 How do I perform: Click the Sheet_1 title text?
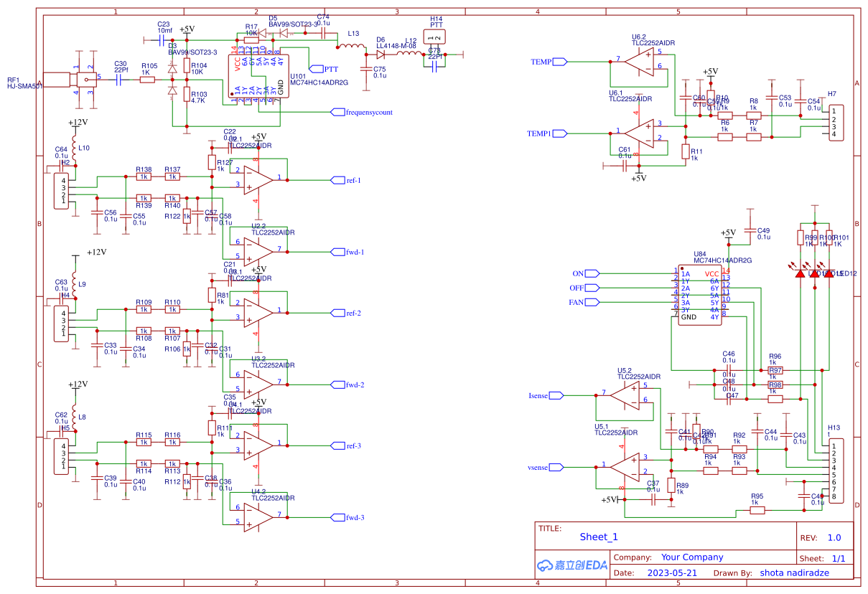click(x=600, y=537)
